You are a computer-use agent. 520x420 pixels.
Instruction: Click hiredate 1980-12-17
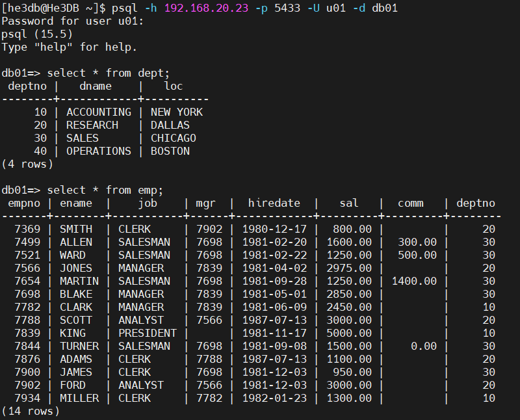(x=274, y=229)
